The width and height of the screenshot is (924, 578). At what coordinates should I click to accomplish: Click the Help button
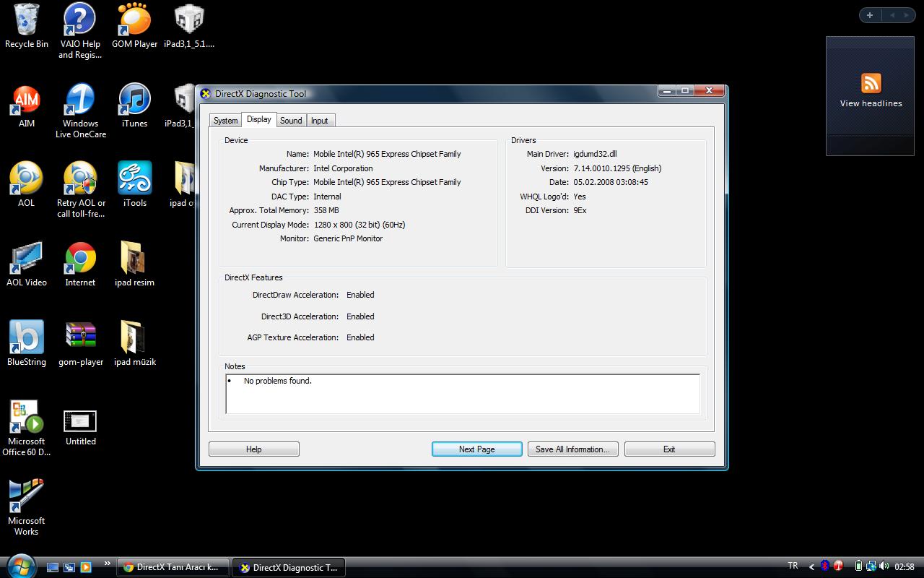click(254, 449)
